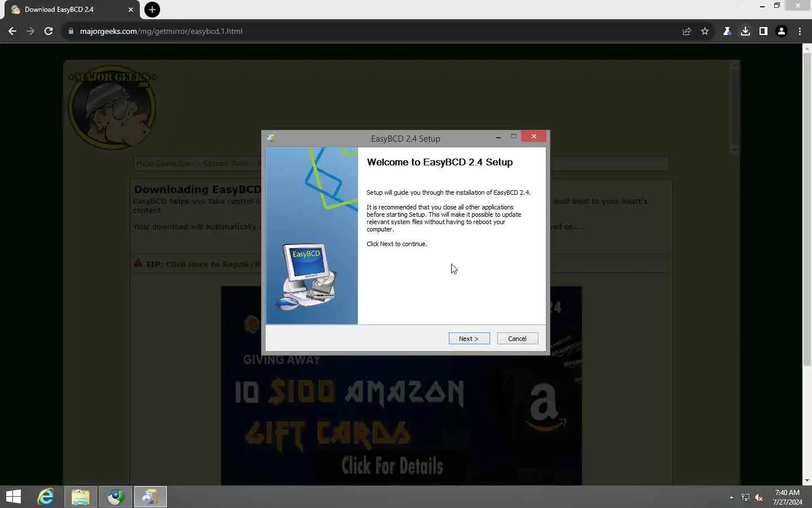The image size is (812, 508).
Task: Open Chrome profile avatar
Action: pyautogui.click(x=782, y=31)
